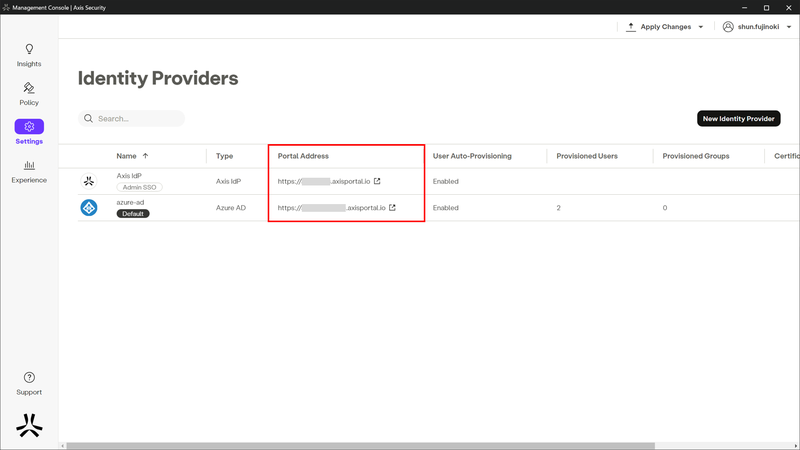Open the Experience chart section

29,171
